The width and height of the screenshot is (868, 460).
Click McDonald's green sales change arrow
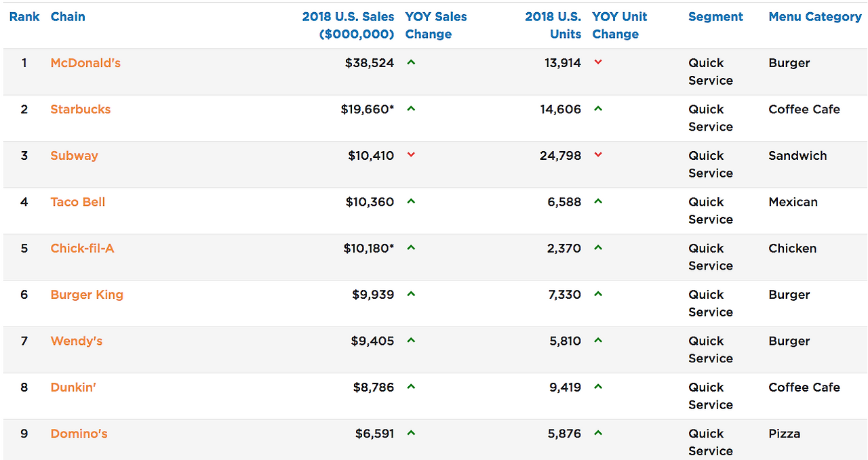(411, 63)
